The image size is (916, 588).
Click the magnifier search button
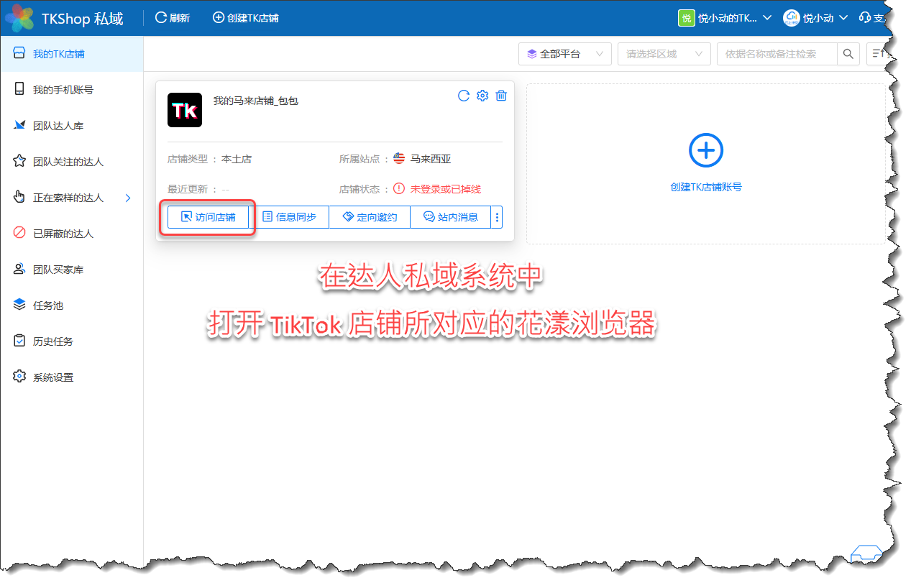click(x=848, y=54)
